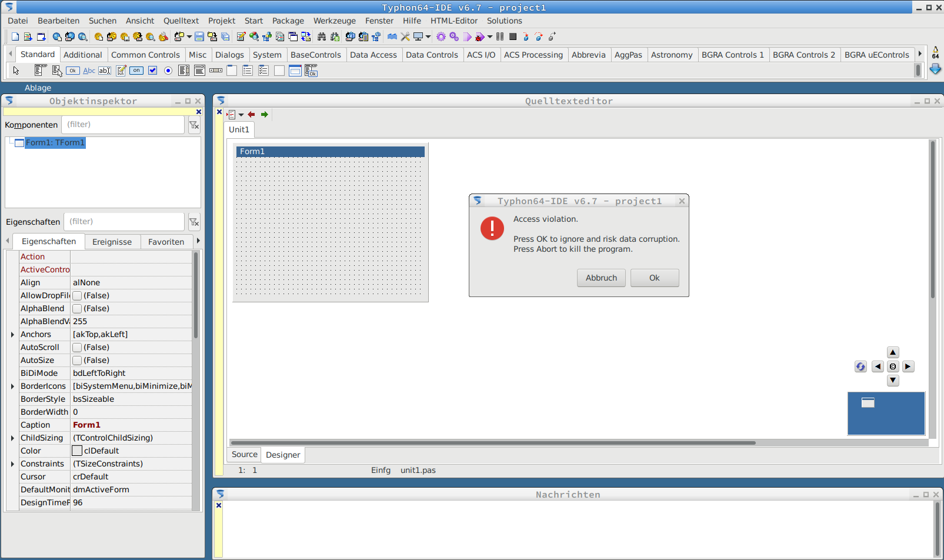Toggle the AllowDropFiles checkbox
Viewport: 944px width, 560px height.
(77, 296)
